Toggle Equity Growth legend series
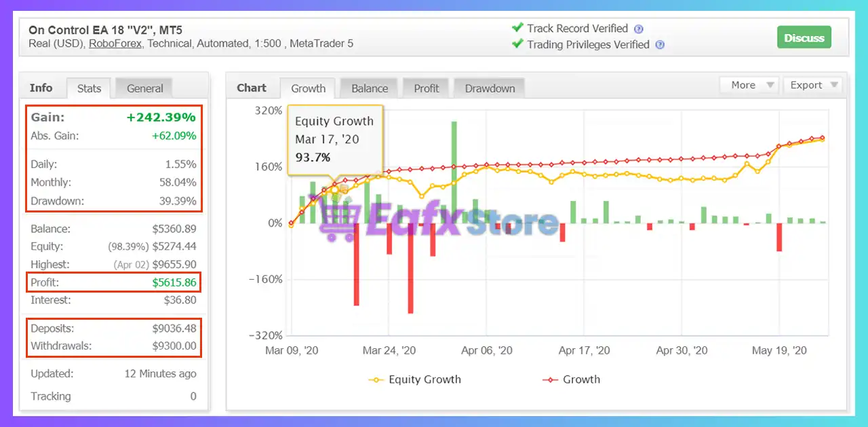This screenshot has width=868, height=427. point(415,379)
